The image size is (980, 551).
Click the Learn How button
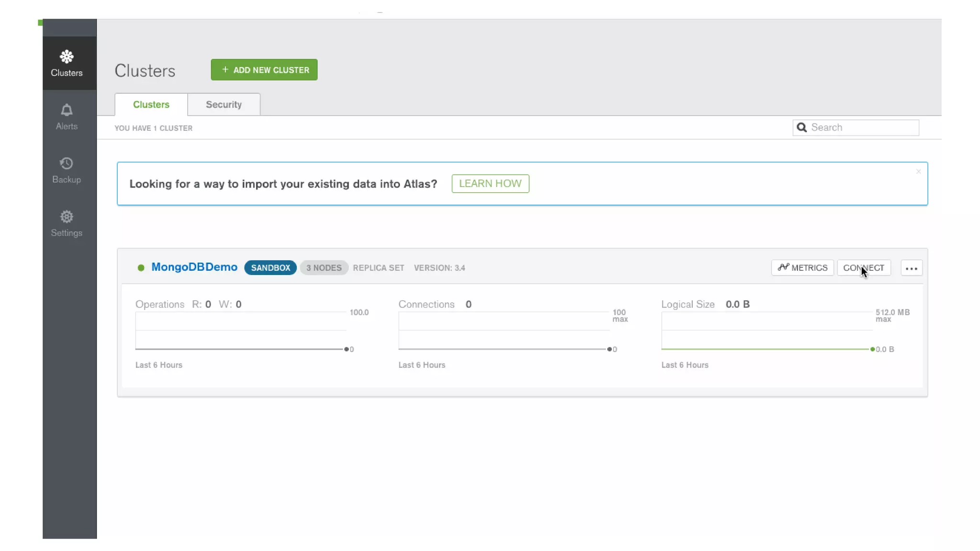click(x=490, y=184)
